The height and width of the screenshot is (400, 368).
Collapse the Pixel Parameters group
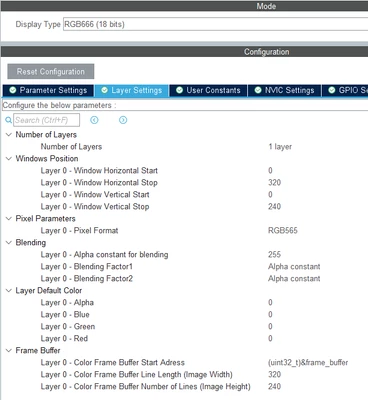coord(9,219)
